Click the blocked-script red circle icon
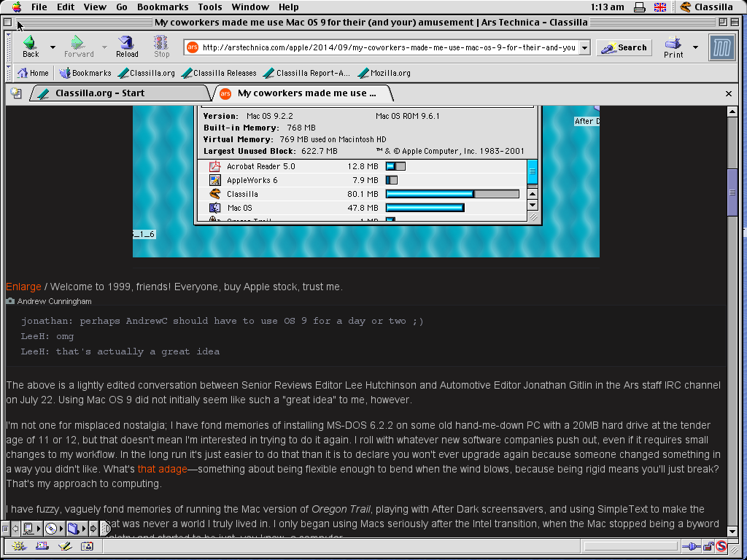Screen dimensions: 747x560 721,546
